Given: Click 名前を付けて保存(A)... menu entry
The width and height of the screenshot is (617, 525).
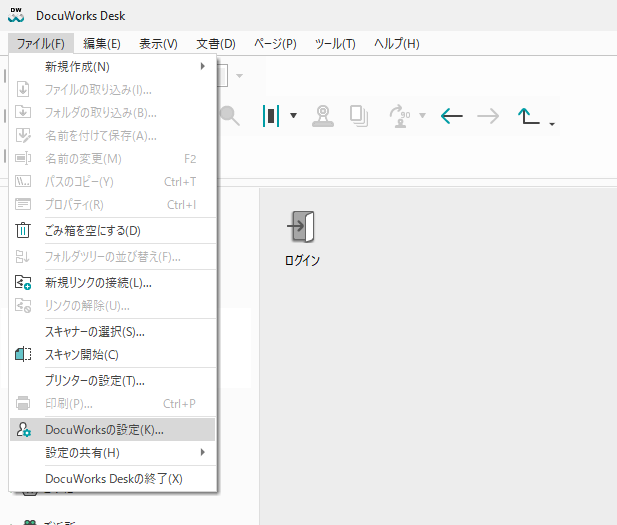Looking at the screenshot, I should (113, 136).
